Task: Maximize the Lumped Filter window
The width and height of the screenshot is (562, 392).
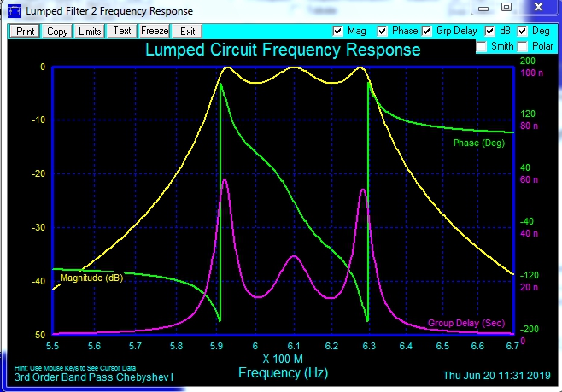Action: point(506,7)
